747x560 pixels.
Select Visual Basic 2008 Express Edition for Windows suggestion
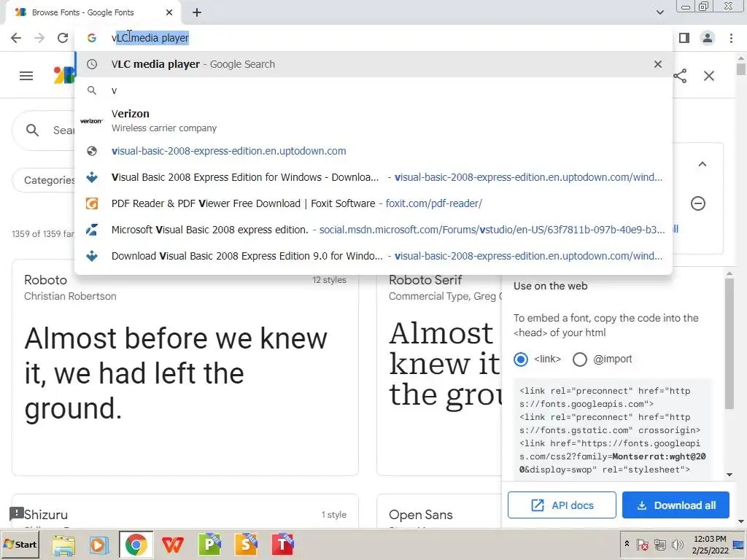[x=373, y=177]
